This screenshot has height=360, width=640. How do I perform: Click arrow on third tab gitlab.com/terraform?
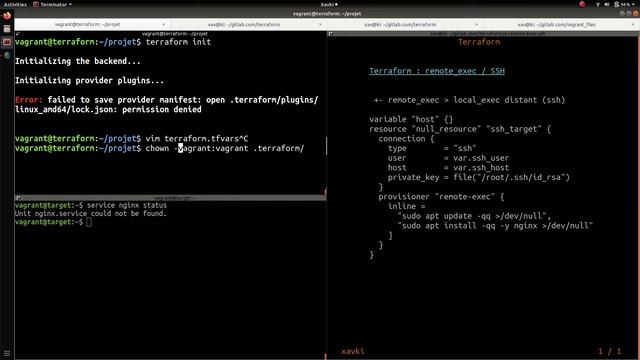(x=476, y=24)
